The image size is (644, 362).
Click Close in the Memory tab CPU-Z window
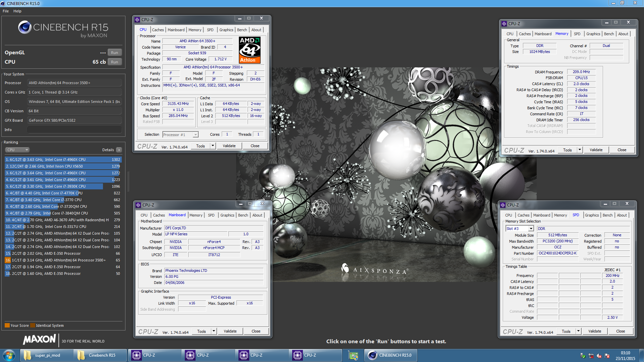(622, 150)
